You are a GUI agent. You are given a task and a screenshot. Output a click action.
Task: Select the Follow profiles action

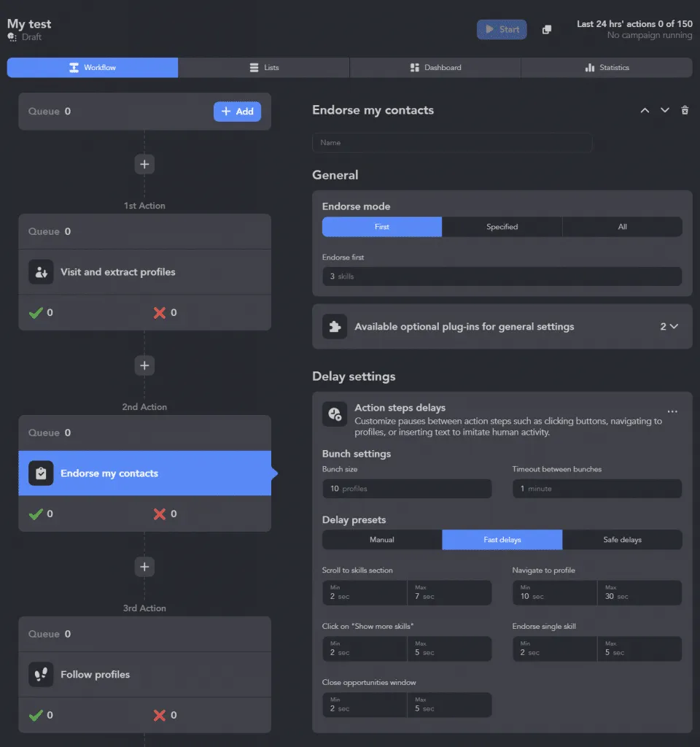(x=145, y=675)
